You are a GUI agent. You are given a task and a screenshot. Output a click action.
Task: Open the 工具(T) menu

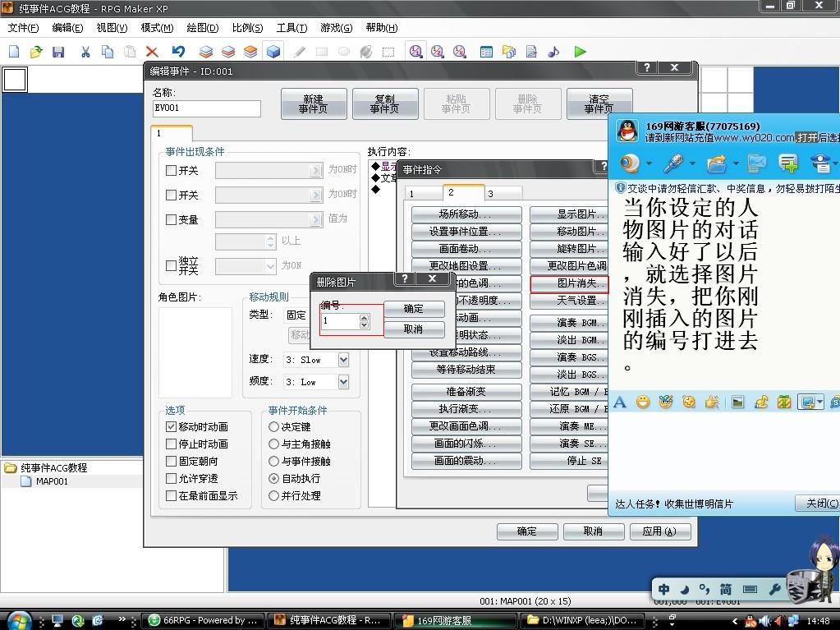(x=291, y=28)
